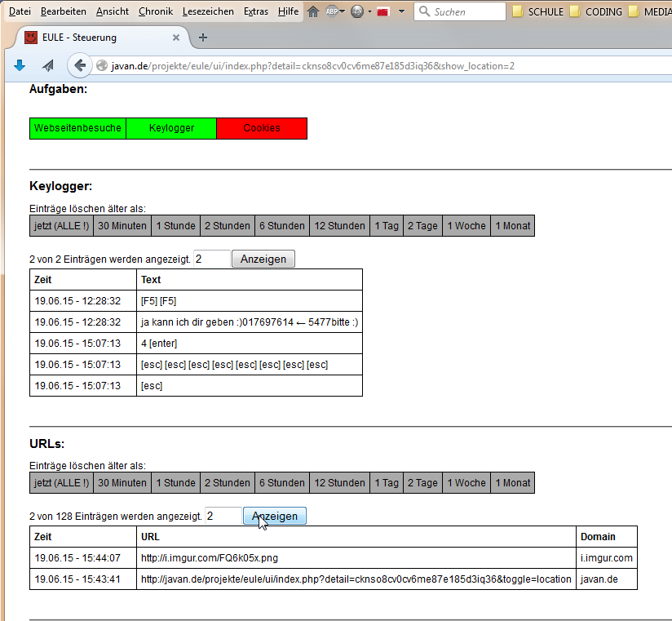Click the address bar URL

tap(313, 66)
